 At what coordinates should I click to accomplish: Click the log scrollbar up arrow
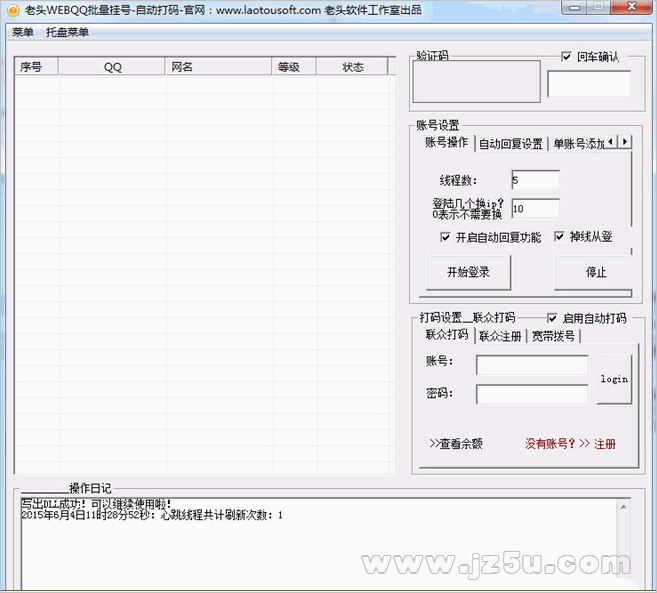point(623,507)
